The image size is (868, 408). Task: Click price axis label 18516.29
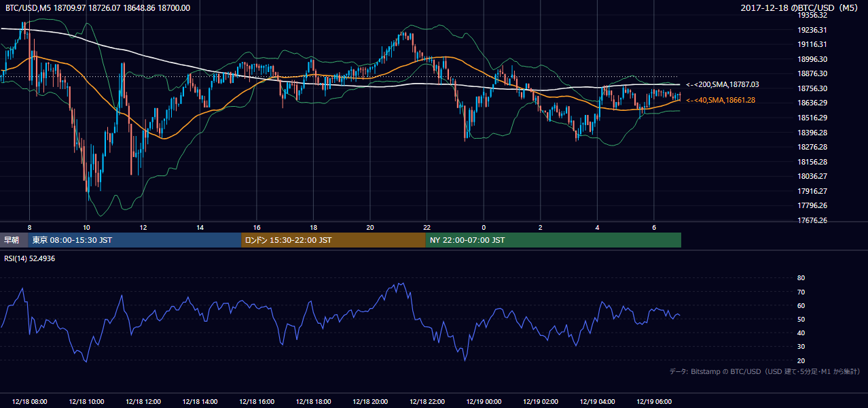(x=812, y=118)
